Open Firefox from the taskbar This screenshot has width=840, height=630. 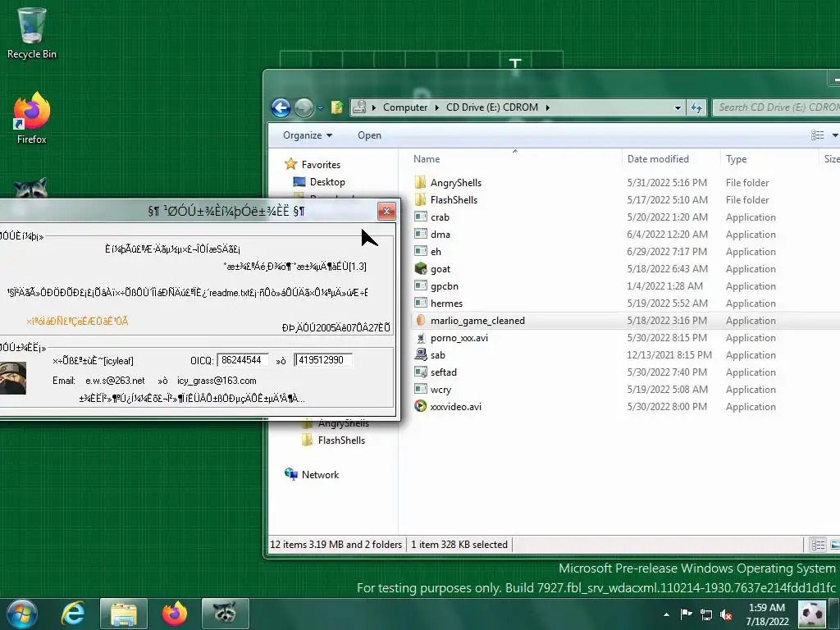coord(175,614)
